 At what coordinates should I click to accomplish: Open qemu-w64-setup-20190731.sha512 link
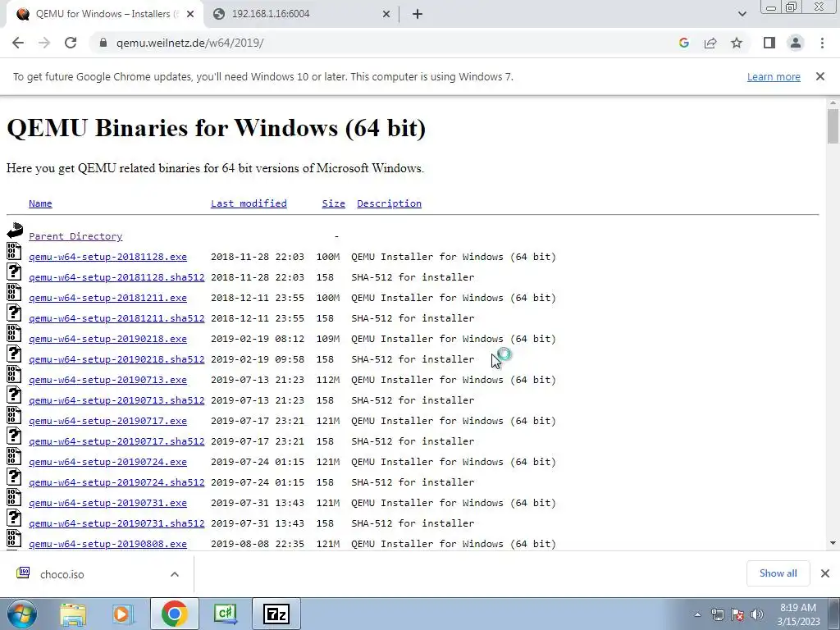(x=116, y=523)
